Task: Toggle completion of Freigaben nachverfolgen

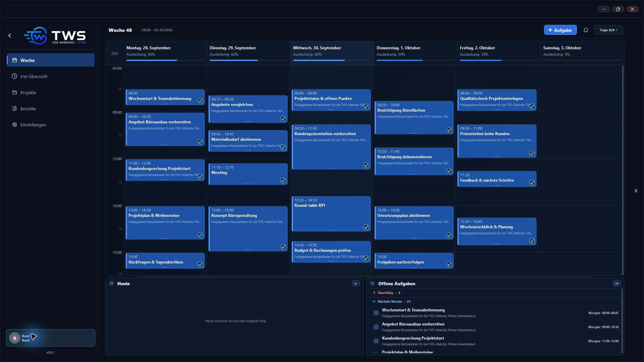Action: click(449, 264)
